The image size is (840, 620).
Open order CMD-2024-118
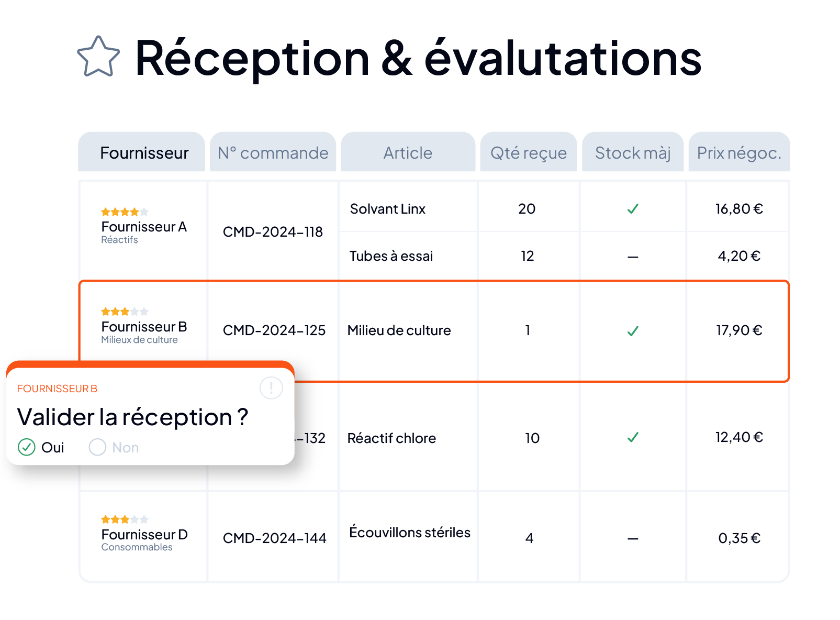273,231
